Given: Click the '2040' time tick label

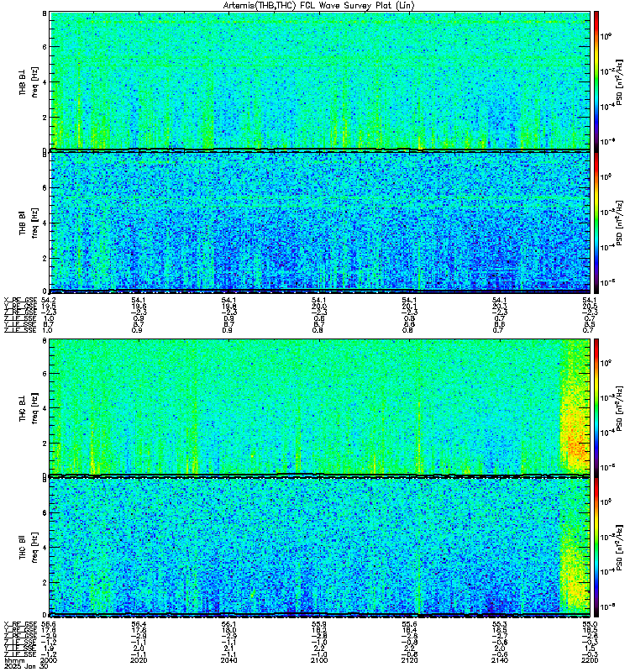Looking at the screenshot, I should [x=228, y=660].
